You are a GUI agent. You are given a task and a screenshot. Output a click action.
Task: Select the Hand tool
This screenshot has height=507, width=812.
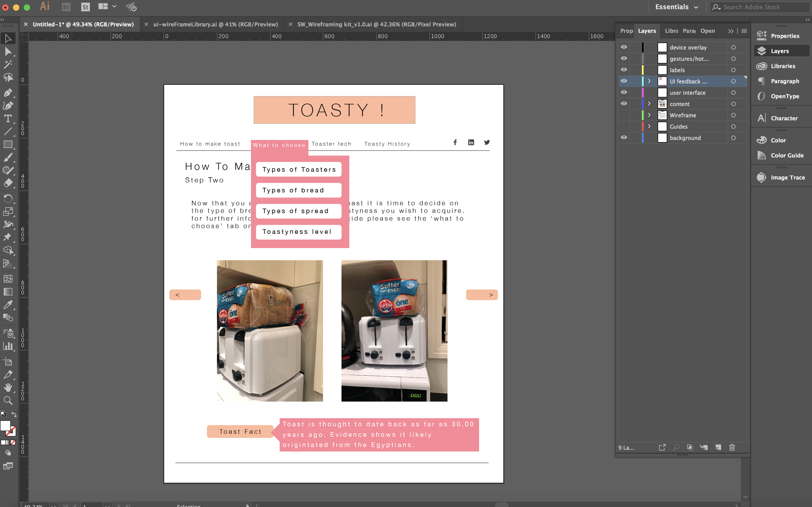8,387
